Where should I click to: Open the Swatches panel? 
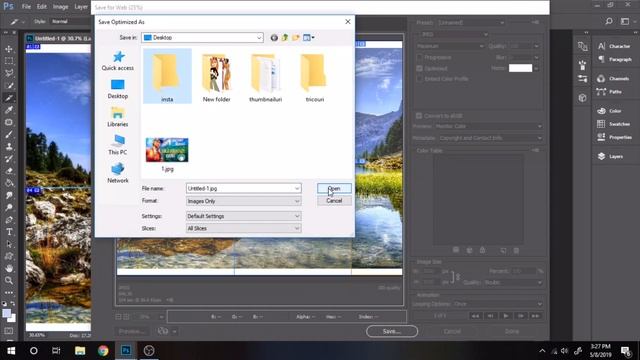(615, 124)
